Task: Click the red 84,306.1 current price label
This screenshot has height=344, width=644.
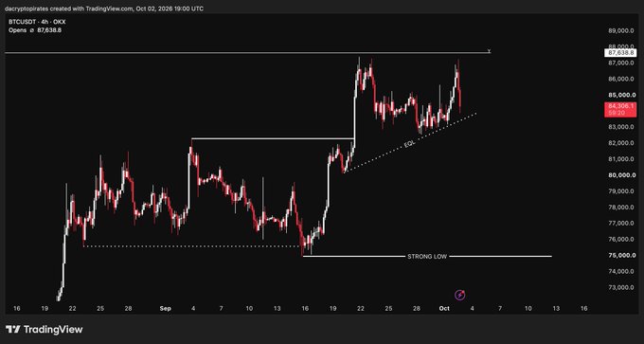Action: point(620,105)
